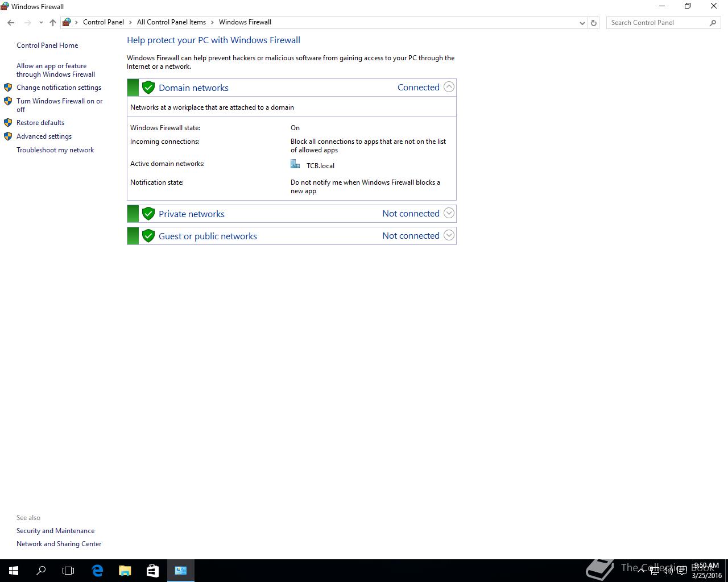Click Windows Firewall breadcrumb entry
The height and width of the screenshot is (582, 728).
click(245, 22)
